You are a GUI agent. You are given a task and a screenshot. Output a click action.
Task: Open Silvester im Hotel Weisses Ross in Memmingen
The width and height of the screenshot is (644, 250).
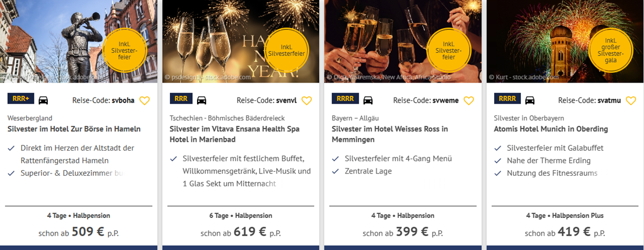389,134
